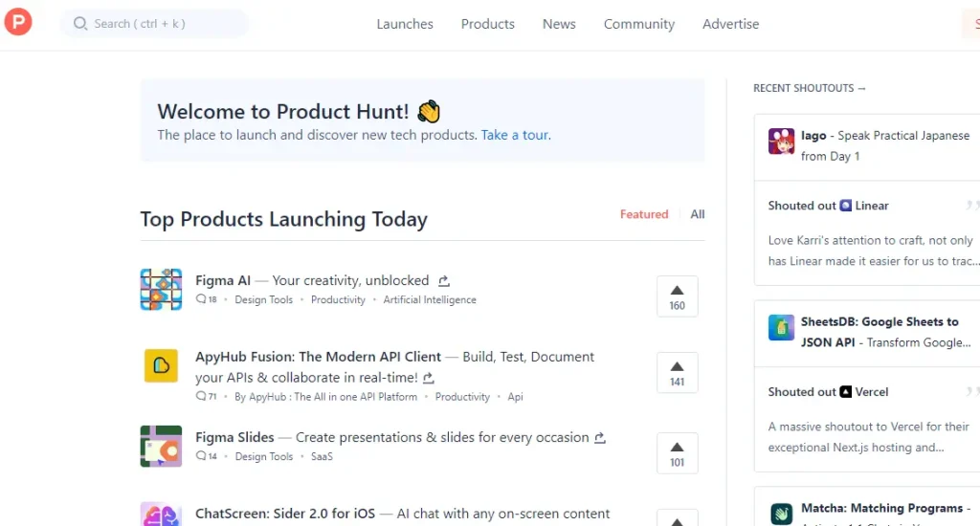Image resolution: width=980 pixels, height=526 pixels.
Task: Click the SheetsDB icon in shoutouts
Action: tap(781, 327)
